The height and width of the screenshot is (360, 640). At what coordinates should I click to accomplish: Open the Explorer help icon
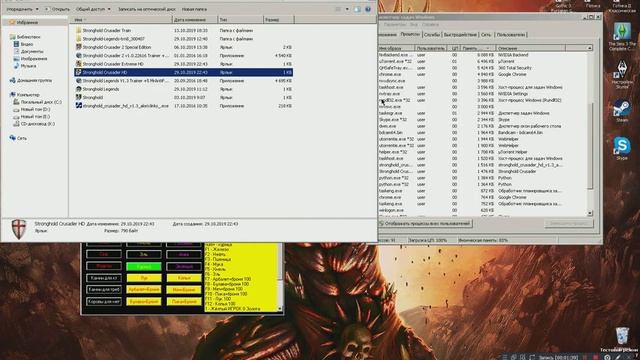click(368, 9)
